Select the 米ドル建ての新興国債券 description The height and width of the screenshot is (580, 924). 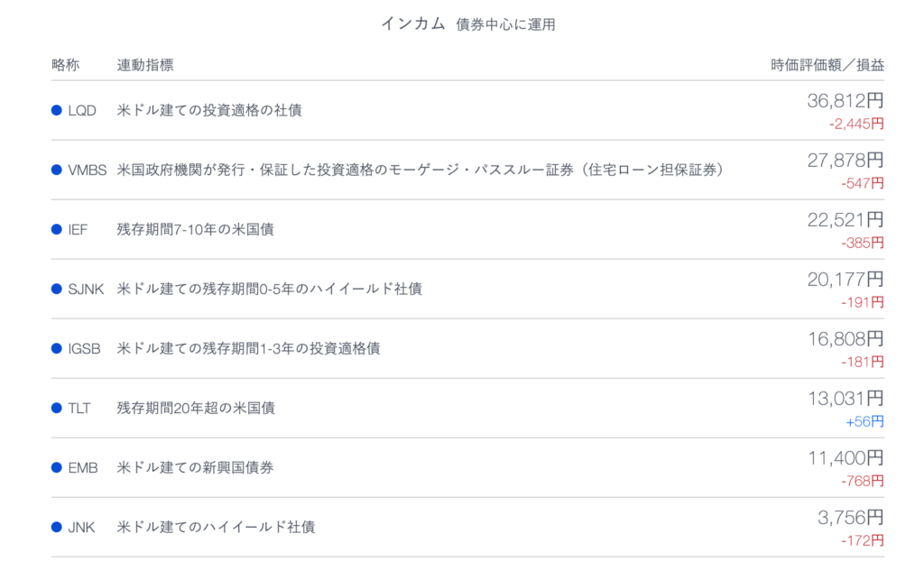[x=195, y=467]
